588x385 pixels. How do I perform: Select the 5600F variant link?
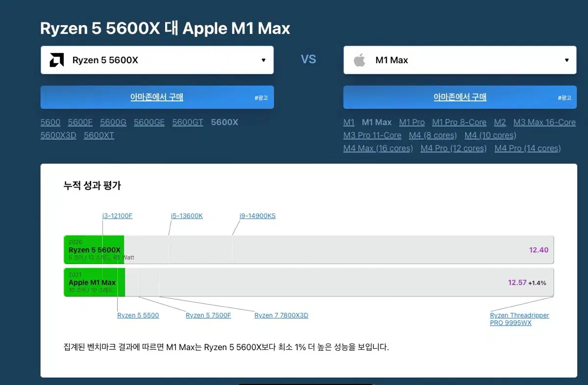80,122
